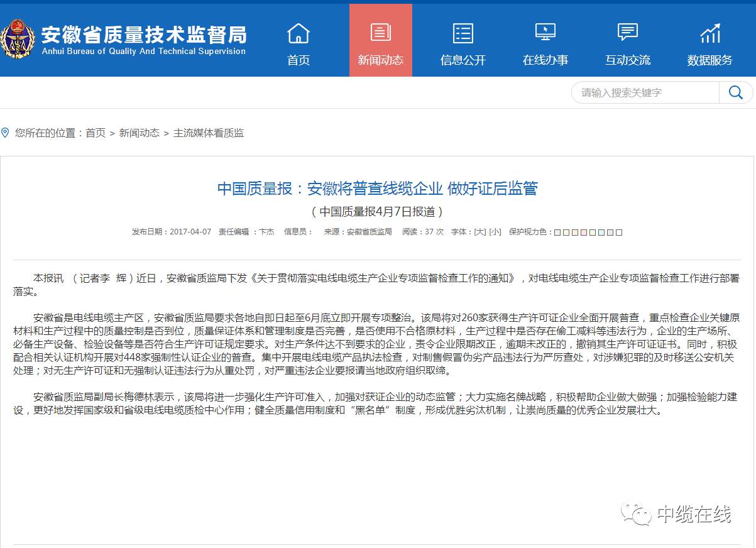Click the subtitle （中国质量报4月7日报道）

click(378, 212)
